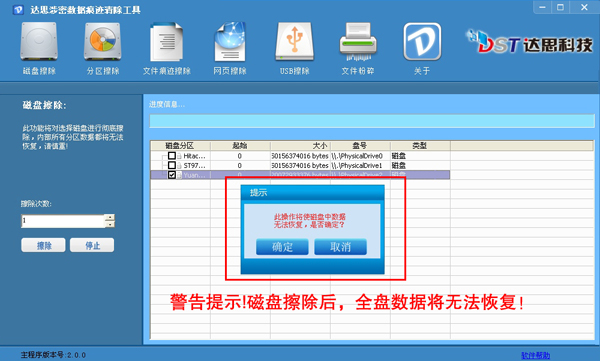
Task: Uncheck the Yuan... disk checkbox
Action: tap(172, 175)
